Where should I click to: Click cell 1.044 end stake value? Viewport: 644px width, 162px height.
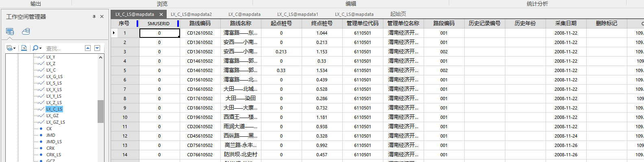click(x=322, y=33)
